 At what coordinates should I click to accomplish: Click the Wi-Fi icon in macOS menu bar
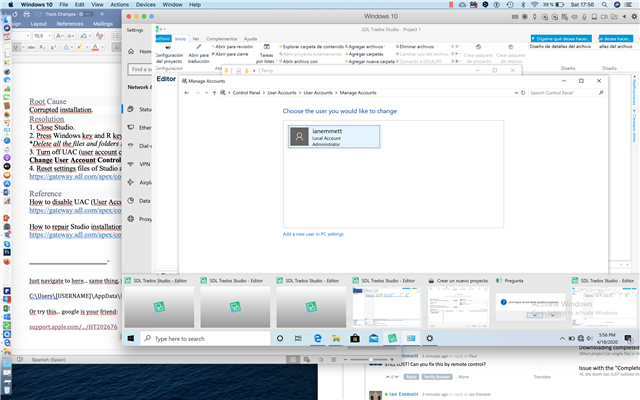click(534, 4)
